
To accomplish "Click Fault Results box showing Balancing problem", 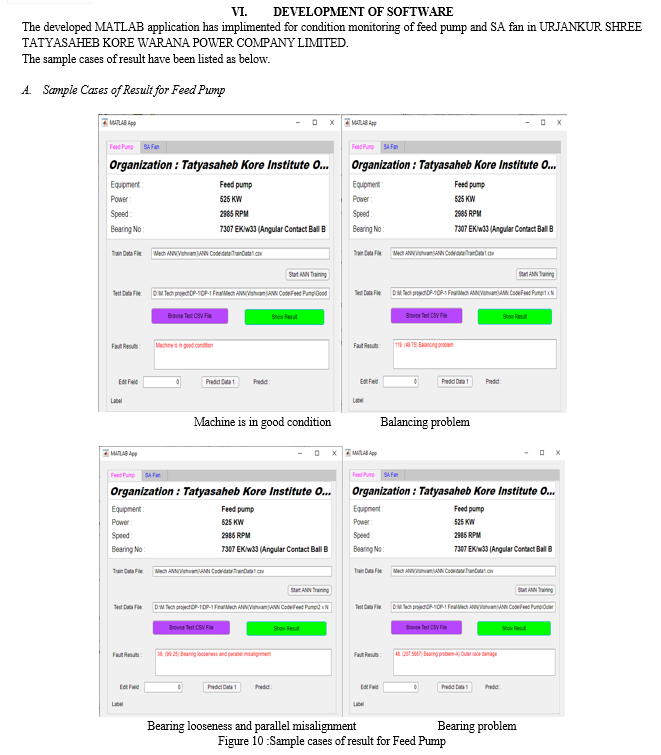I will (x=475, y=354).
